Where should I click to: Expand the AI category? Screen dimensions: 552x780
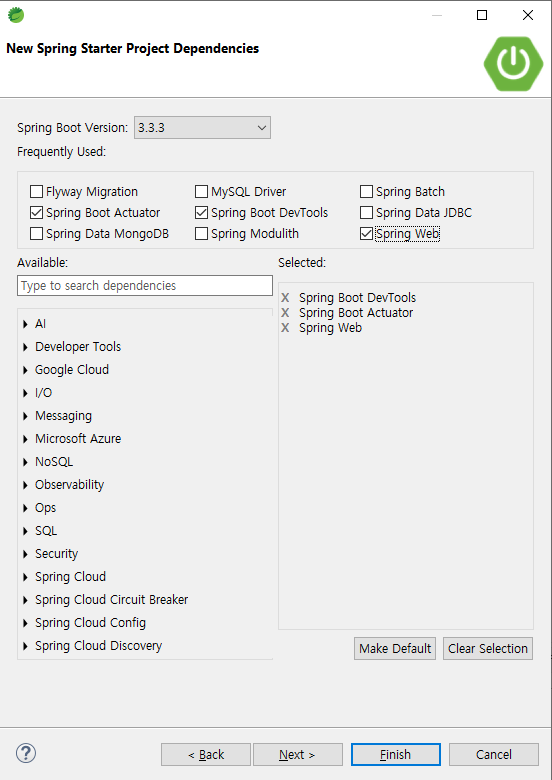tap(25, 324)
